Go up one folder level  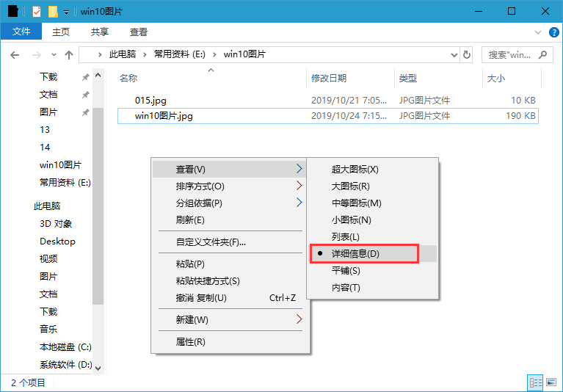click(69, 55)
